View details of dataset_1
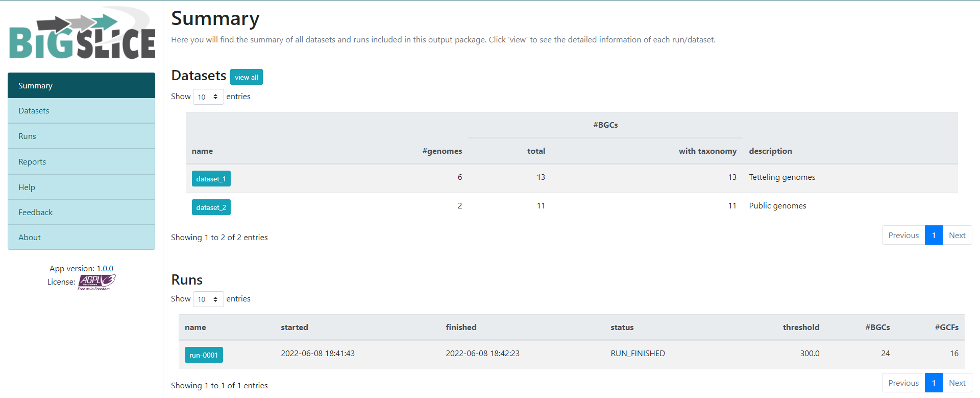This screenshot has width=980, height=398. point(211,179)
